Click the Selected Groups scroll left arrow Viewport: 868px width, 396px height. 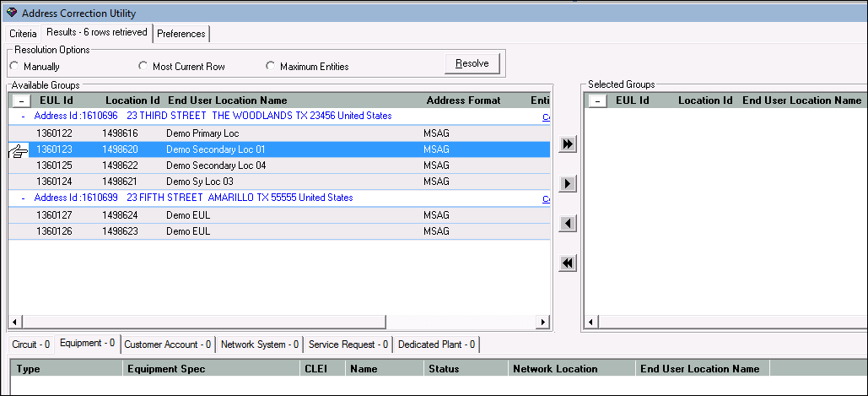point(590,322)
